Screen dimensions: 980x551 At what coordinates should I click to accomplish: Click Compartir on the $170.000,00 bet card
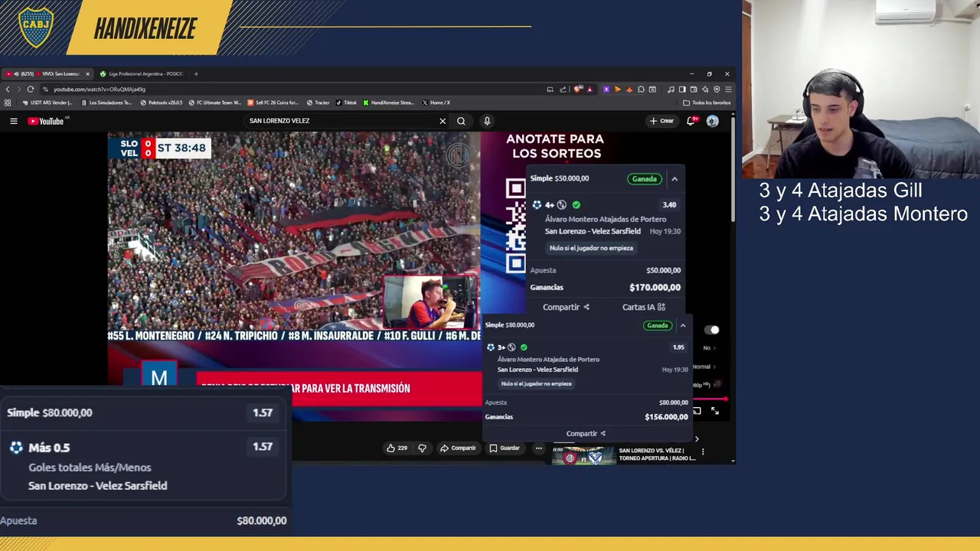tap(566, 307)
